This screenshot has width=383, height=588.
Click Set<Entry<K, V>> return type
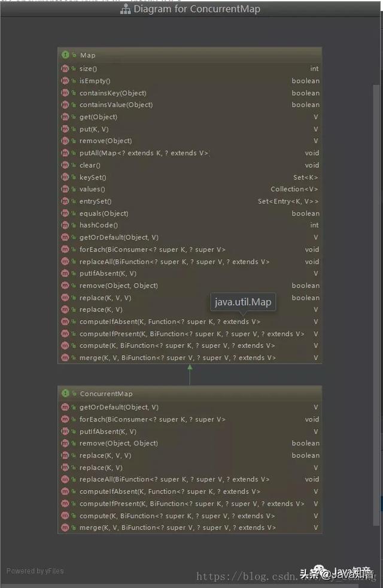[x=288, y=201]
